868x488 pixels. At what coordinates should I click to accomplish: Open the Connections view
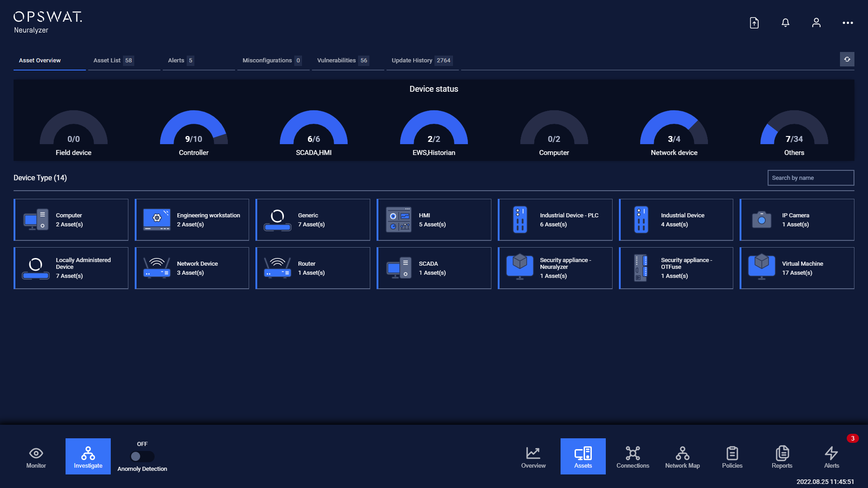coord(632,456)
